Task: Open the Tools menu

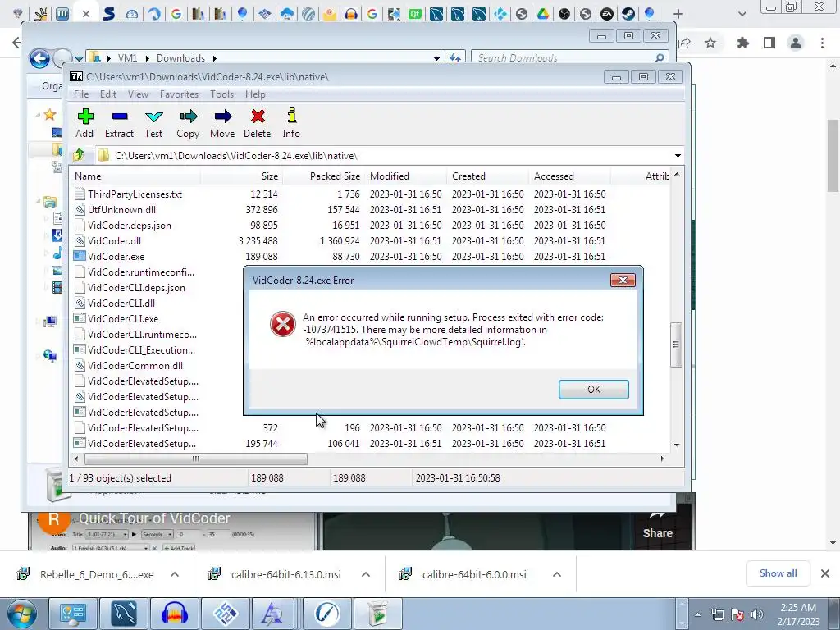Action: point(221,94)
